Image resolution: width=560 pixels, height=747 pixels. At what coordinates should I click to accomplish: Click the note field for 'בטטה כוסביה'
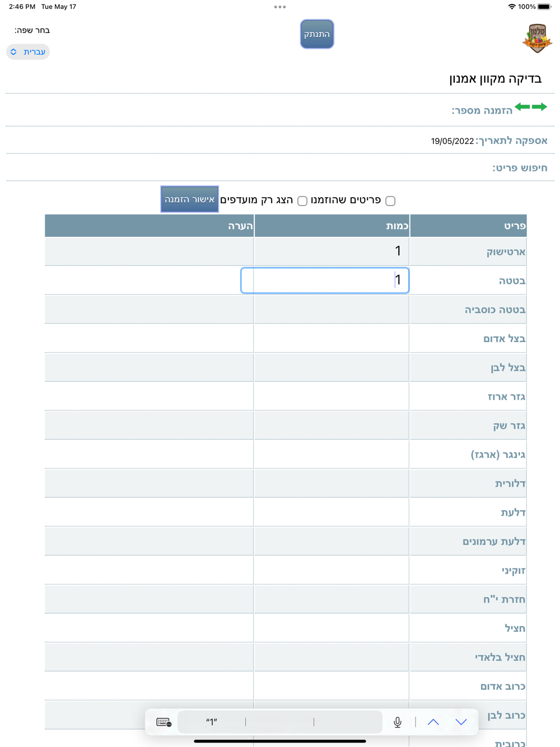point(150,309)
